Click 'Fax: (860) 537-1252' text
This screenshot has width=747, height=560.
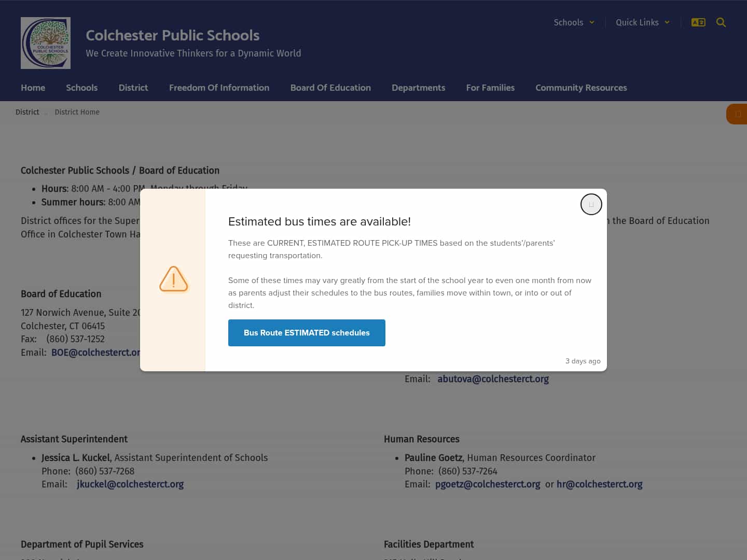tap(63, 339)
